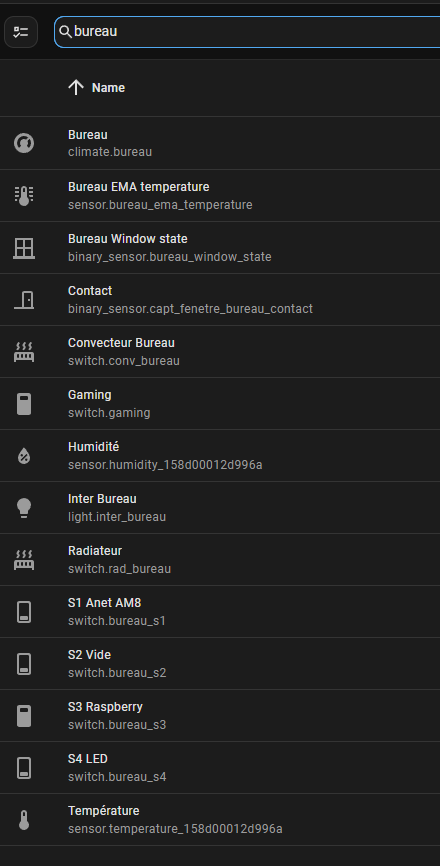440x866 pixels.
Task: Open the S1 Anet AM8 entity row
Action: (x=220, y=611)
